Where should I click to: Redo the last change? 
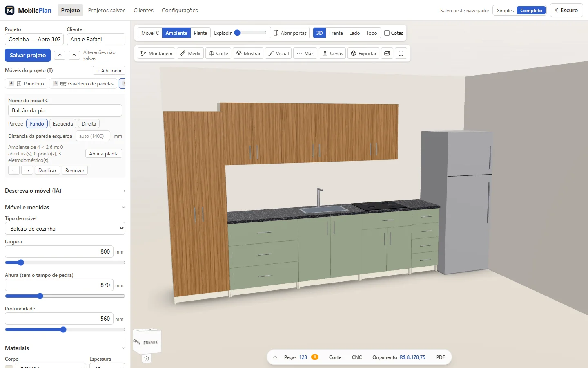click(74, 55)
